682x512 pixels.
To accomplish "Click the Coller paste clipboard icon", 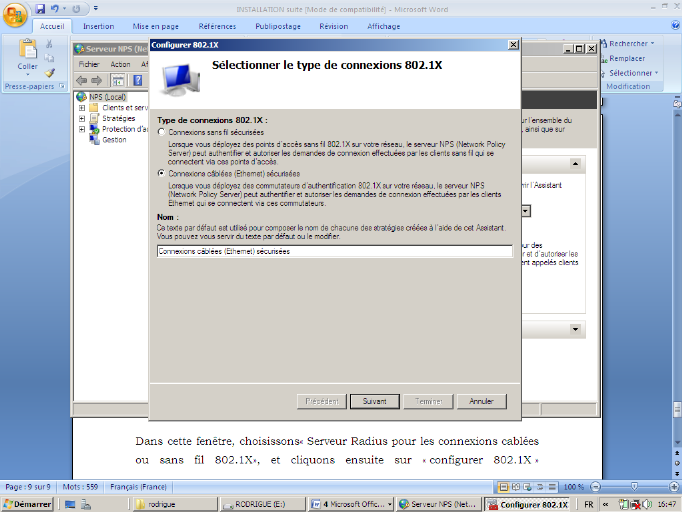I will pos(27,48).
